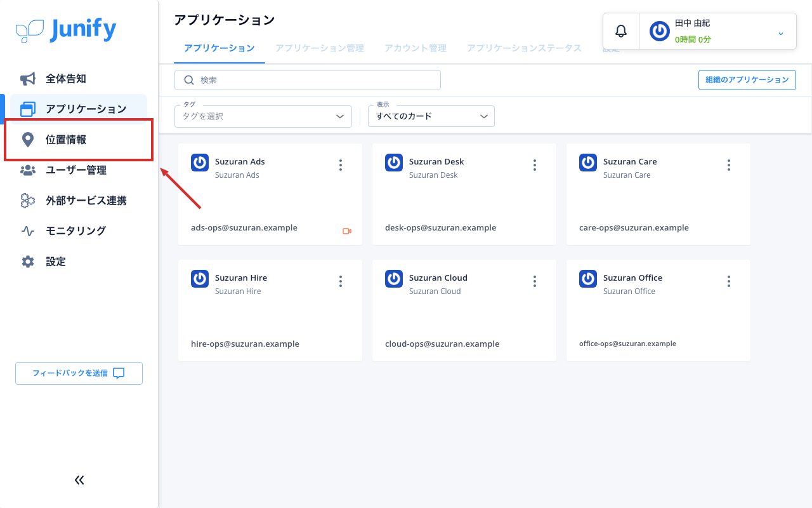This screenshot has height=508, width=812.
Task: Switch to the アプリケーション管理 tab
Action: click(x=320, y=48)
